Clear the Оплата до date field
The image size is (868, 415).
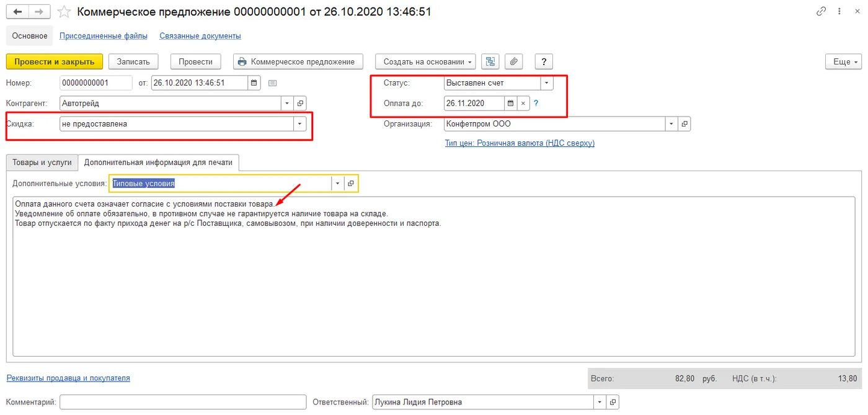[x=523, y=103]
